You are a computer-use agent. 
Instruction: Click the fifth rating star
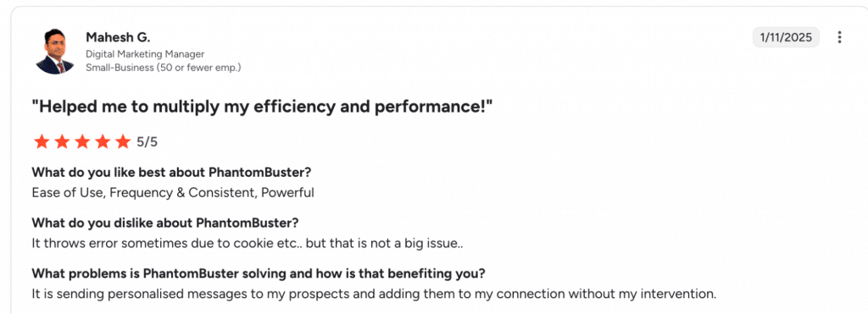(x=122, y=142)
